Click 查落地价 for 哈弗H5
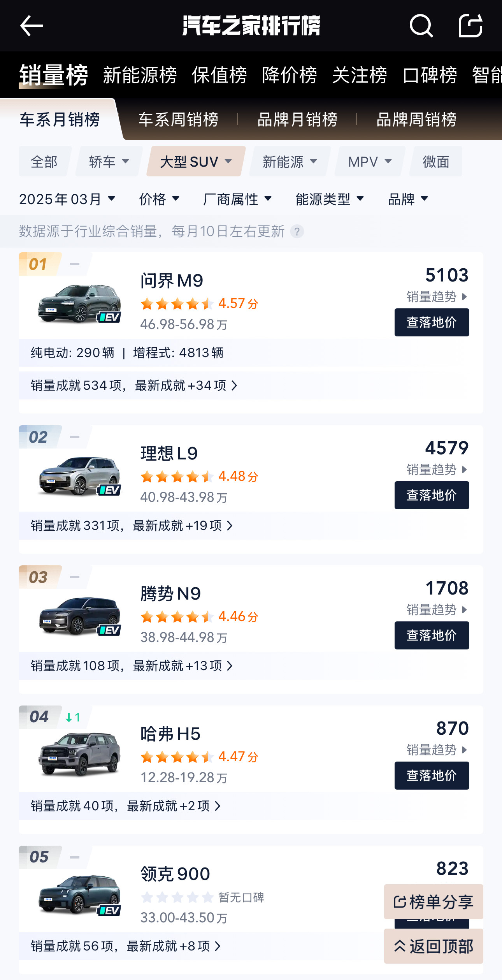The image size is (502, 980). point(432,776)
